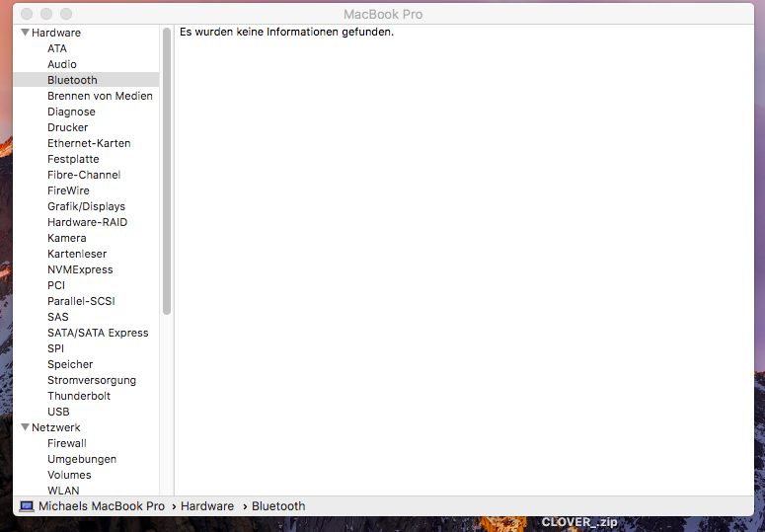
Task: Click the Hardware category header
Action: pyautogui.click(x=56, y=33)
